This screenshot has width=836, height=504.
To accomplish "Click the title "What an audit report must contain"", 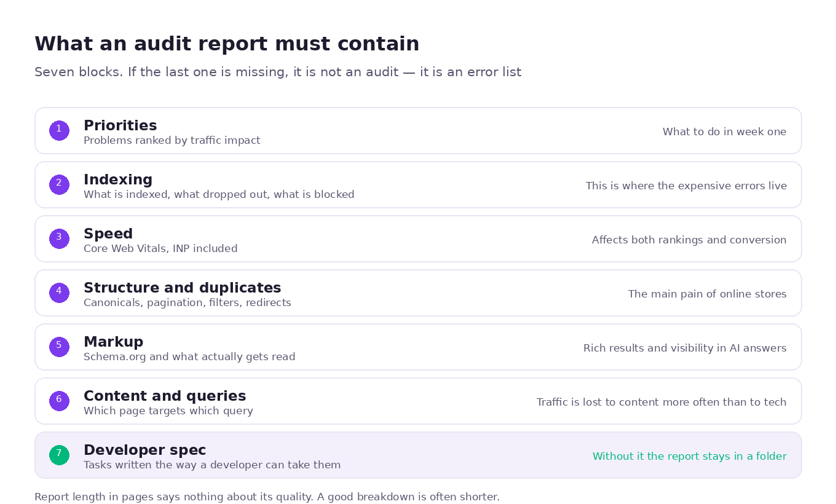I will pyautogui.click(x=227, y=44).
